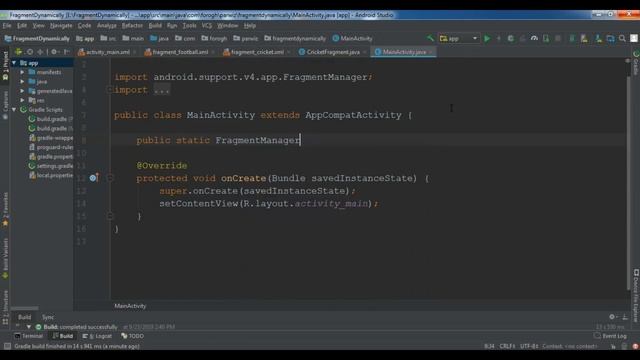Click the Windows taskbar area close button of Android Studio
640x360 pixels.
click(629, 15)
